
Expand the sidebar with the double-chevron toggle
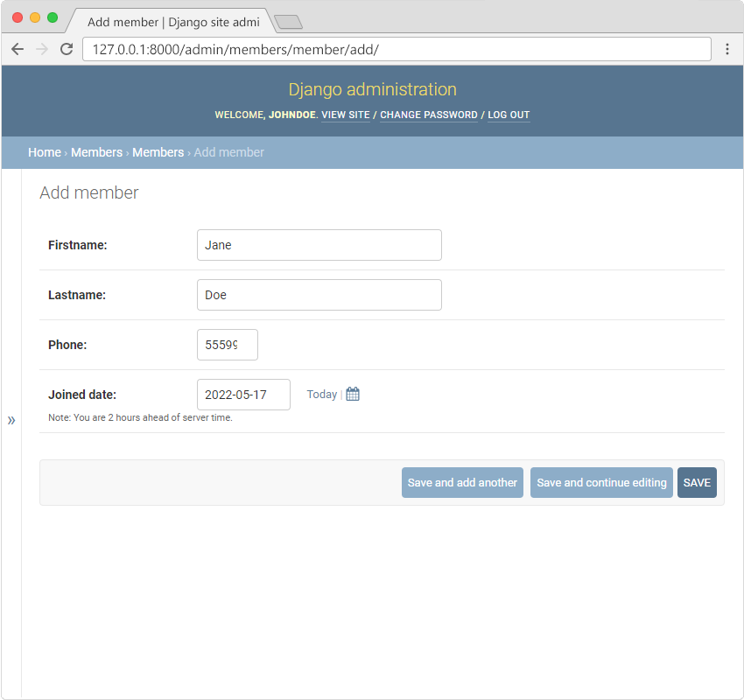tap(11, 421)
